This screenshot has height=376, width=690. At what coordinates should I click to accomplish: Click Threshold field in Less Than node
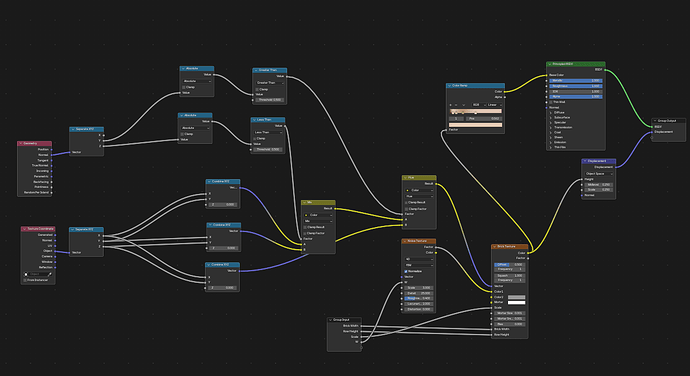click(268, 149)
